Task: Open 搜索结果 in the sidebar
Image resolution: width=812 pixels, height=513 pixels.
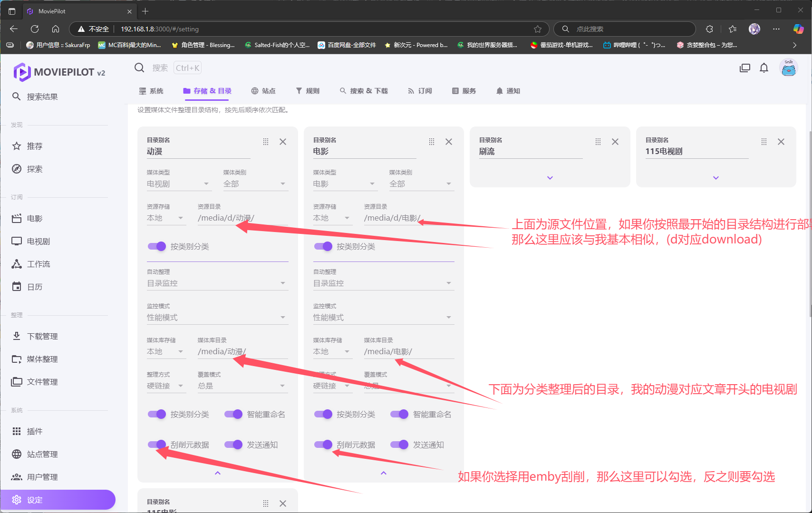Action: [x=42, y=97]
